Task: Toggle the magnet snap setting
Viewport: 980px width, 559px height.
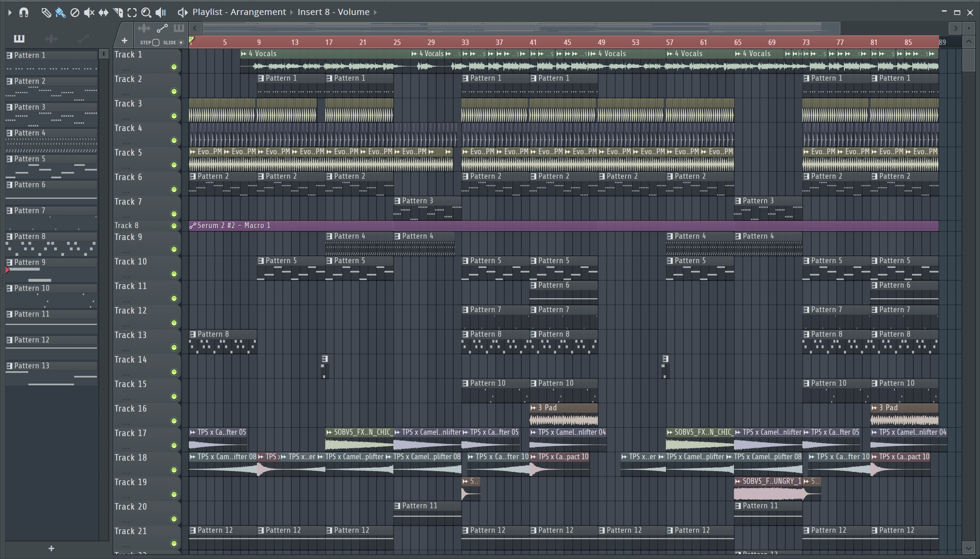Action: (x=24, y=12)
